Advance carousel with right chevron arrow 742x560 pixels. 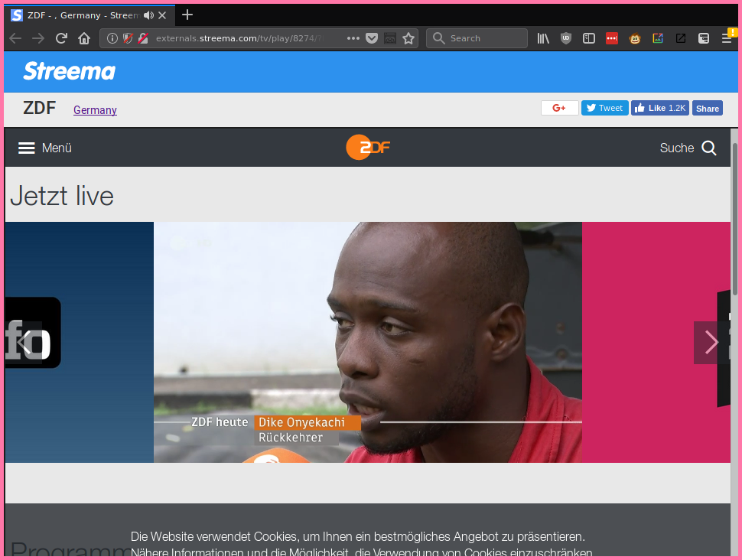711,342
